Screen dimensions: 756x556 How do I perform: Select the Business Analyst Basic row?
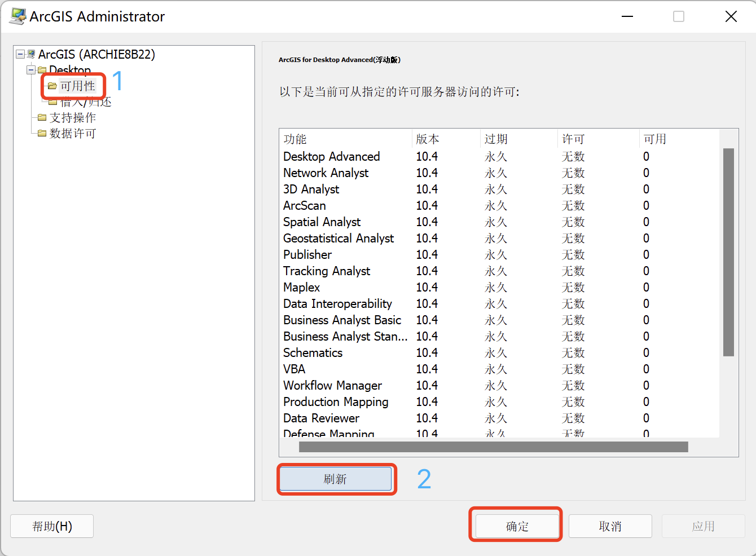(x=499, y=320)
